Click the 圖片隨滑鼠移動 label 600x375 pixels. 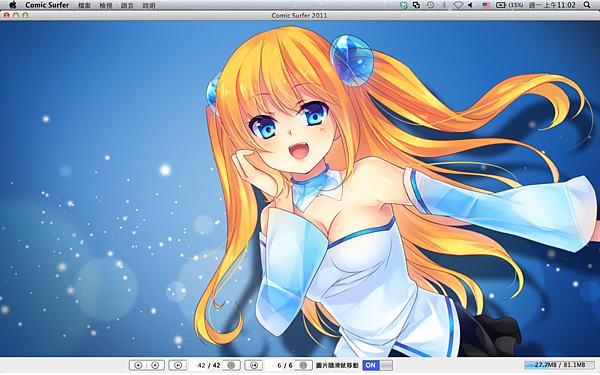[x=337, y=365]
